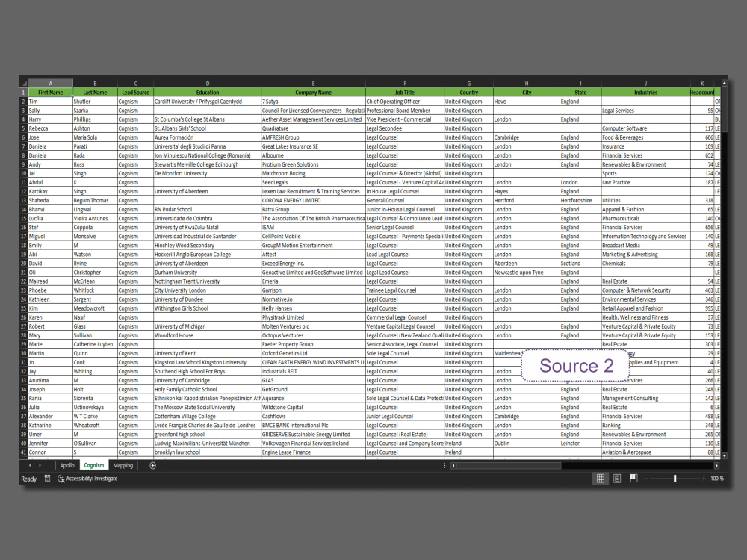Add a new worksheet with the plus icon

152,465
